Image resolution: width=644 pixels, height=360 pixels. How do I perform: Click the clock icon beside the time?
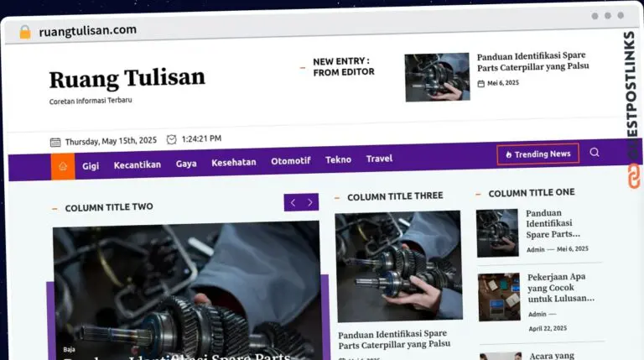pos(172,139)
